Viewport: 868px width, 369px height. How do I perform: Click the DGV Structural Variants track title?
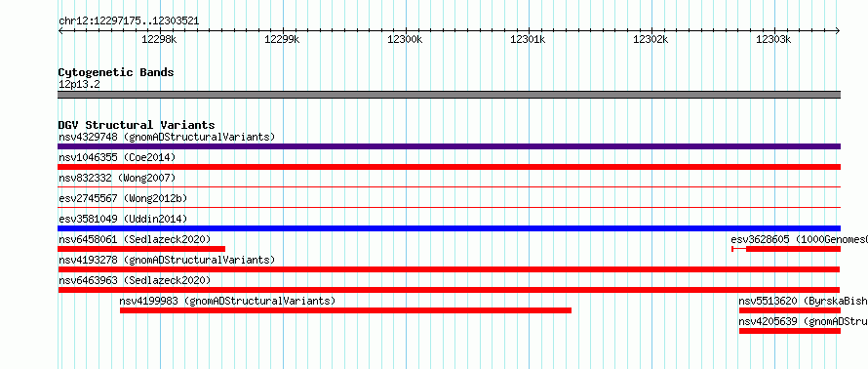click(x=137, y=125)
